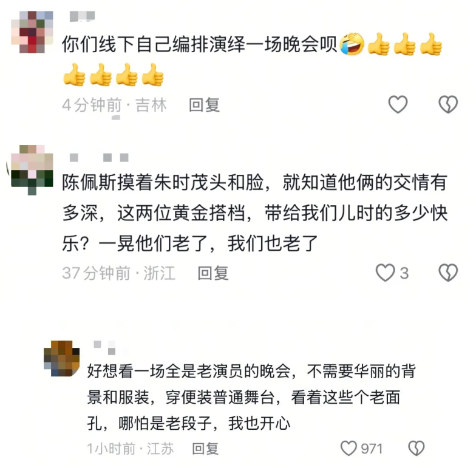
Task: Open the second commenter's avatar from 浙江
Action: point(32,170)
